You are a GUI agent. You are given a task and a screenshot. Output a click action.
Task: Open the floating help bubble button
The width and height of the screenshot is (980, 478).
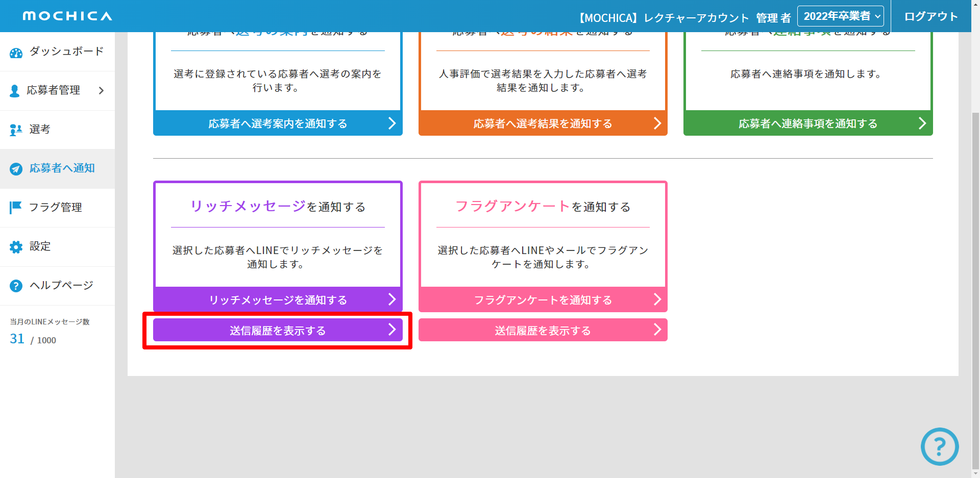[939, 446]
